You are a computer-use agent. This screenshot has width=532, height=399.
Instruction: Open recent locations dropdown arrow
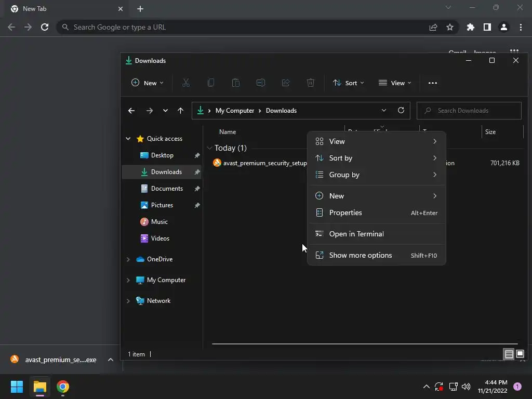pos(165,111)
